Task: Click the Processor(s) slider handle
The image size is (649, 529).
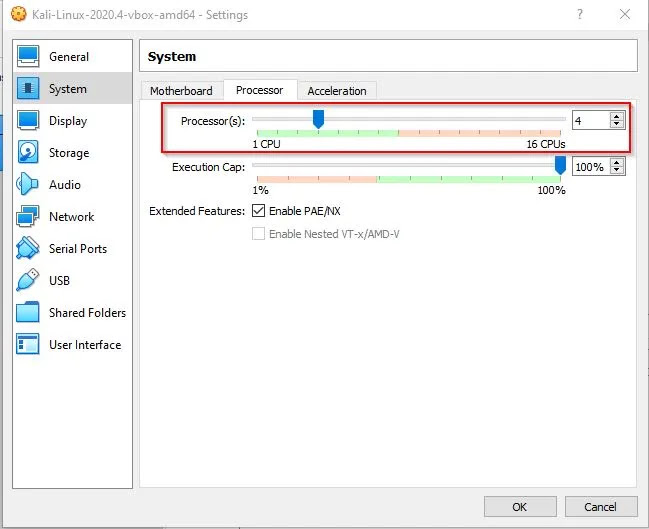Action: 318,119
